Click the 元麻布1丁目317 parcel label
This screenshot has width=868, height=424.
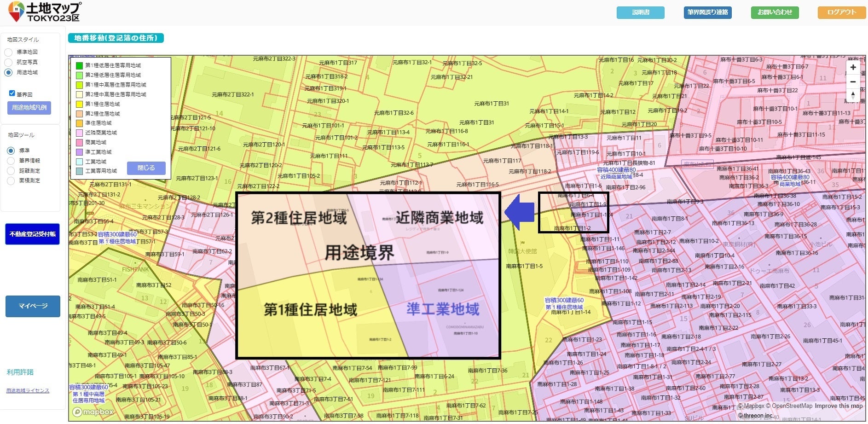point(338,63)
